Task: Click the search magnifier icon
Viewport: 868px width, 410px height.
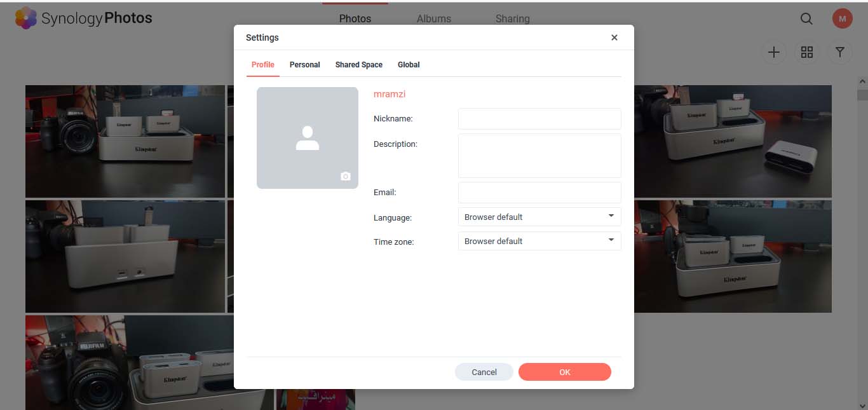Action: (x=806, y=19)
